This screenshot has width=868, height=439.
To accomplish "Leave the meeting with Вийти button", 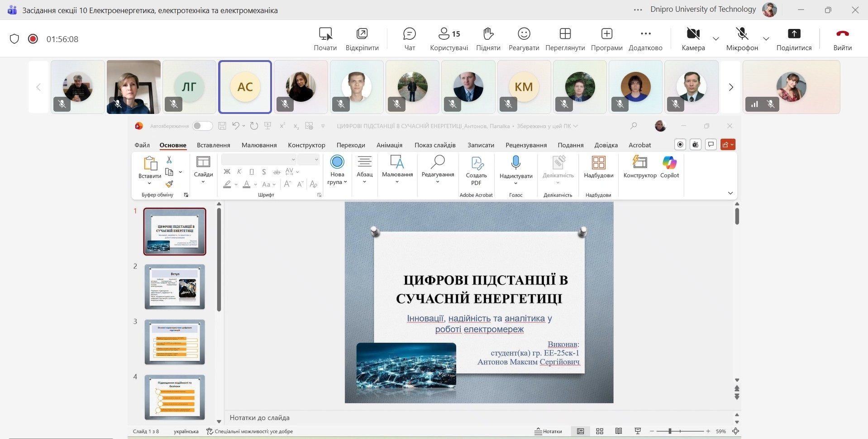I will [842, 38].
